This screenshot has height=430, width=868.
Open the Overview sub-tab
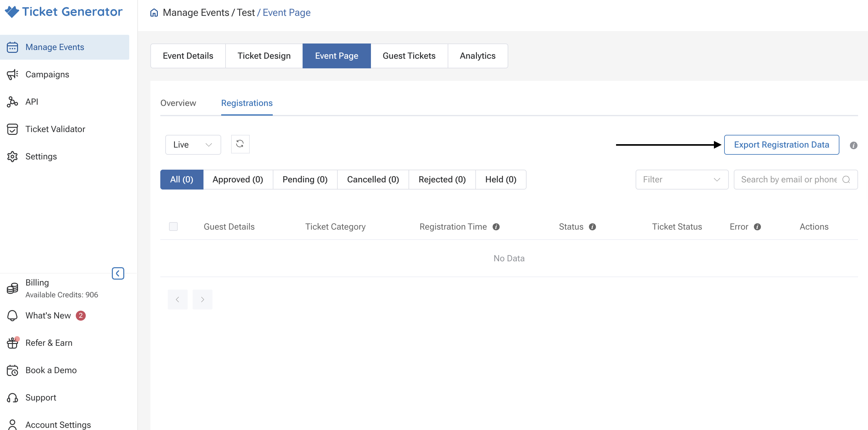coord(178,103)
